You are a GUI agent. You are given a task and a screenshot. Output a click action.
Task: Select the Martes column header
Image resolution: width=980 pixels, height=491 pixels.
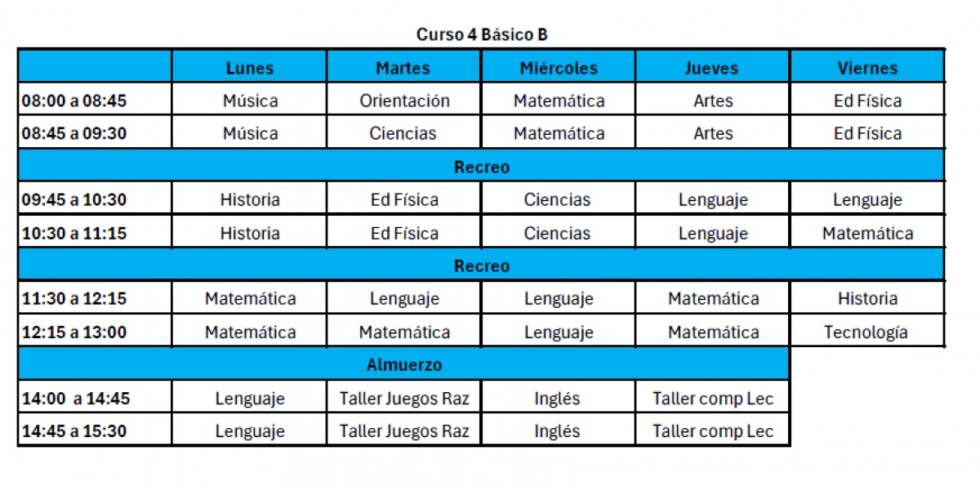[404, 67]
